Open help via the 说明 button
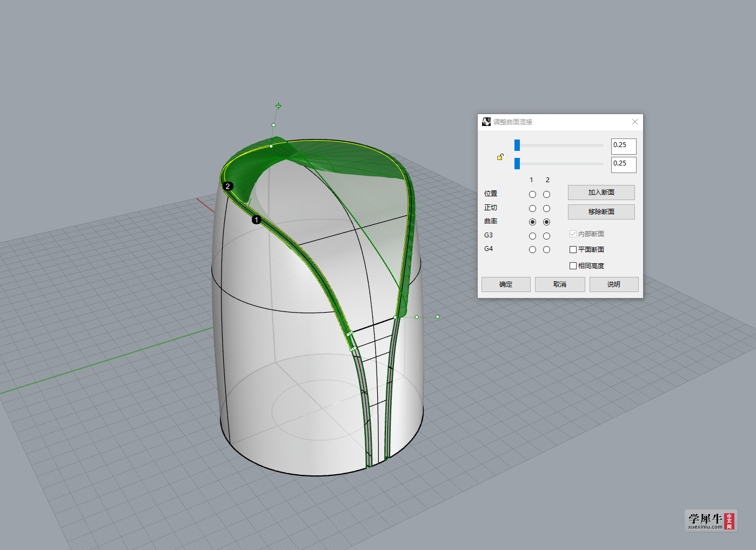This screenshot has height=550, width=756. click(614, 284)
